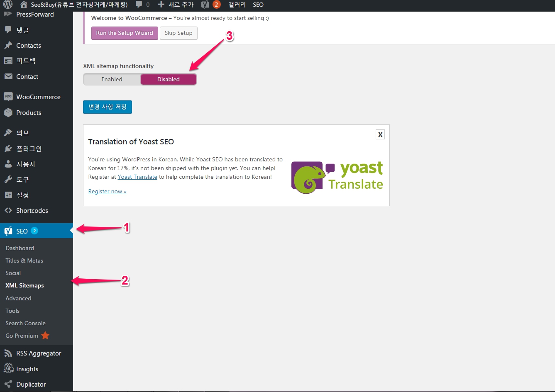Dismiss the Yoast translation notice with X

[380, 134]
